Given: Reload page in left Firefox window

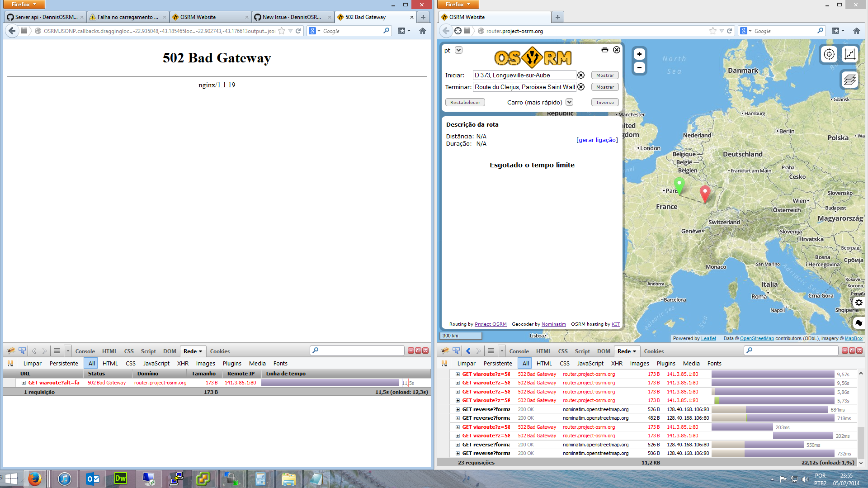Looking at the screenshot, I should pos(298,31).
